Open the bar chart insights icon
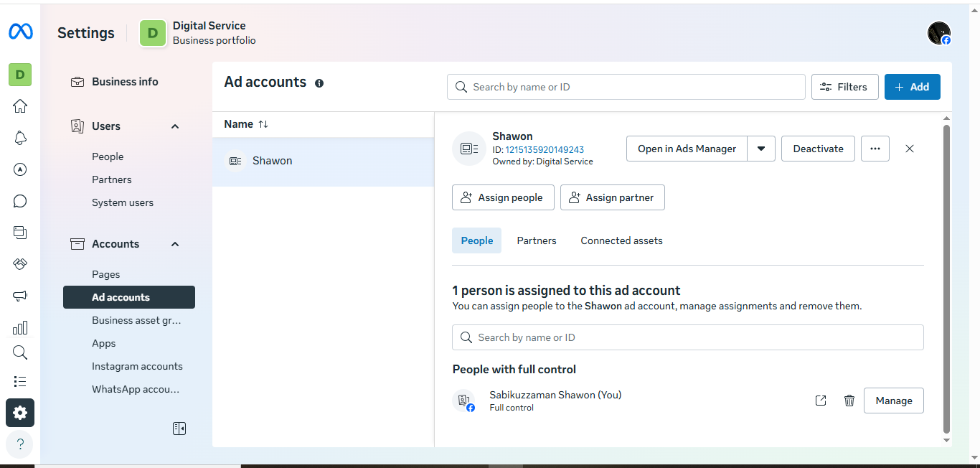 (x=20, y=328)
